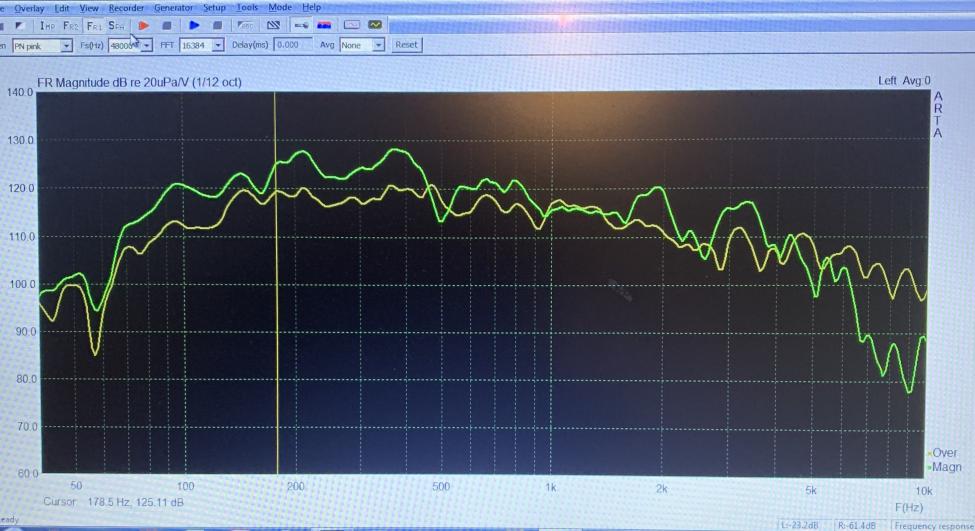Click the Delay(ms) 0.000 input field

[292, 45]
